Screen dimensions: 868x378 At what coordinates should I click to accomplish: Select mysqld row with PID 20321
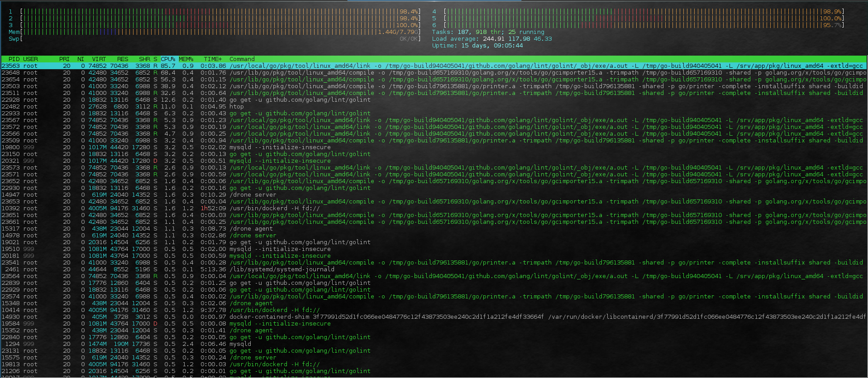coord(434,161)
